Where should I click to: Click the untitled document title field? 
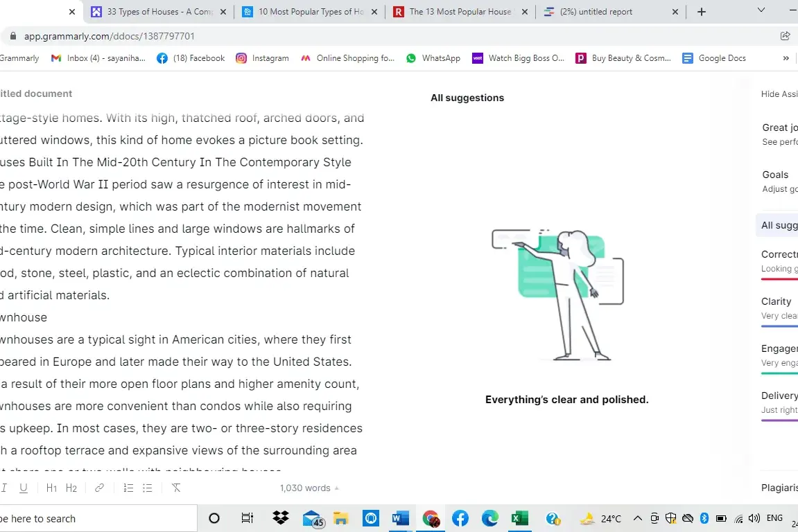(36, 94)
